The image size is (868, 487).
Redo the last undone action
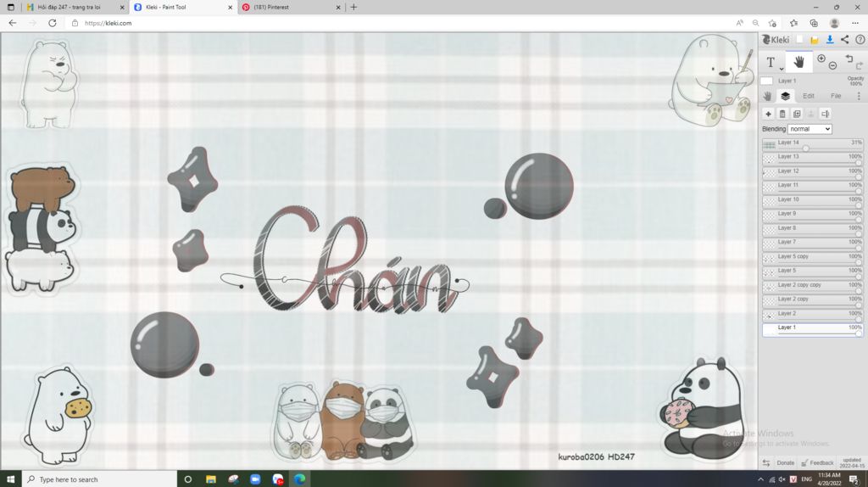[x=860, y=66]
